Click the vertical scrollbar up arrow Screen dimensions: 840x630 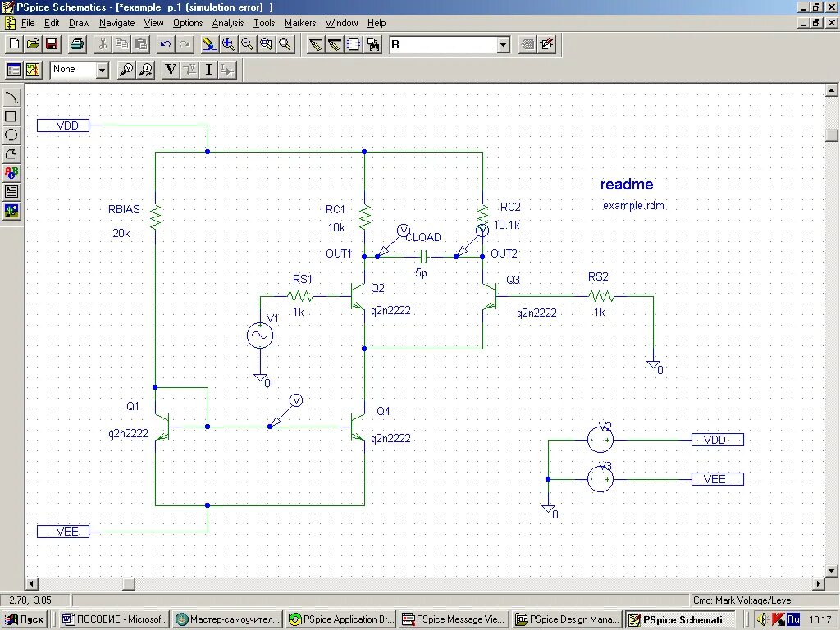point(832,90)
